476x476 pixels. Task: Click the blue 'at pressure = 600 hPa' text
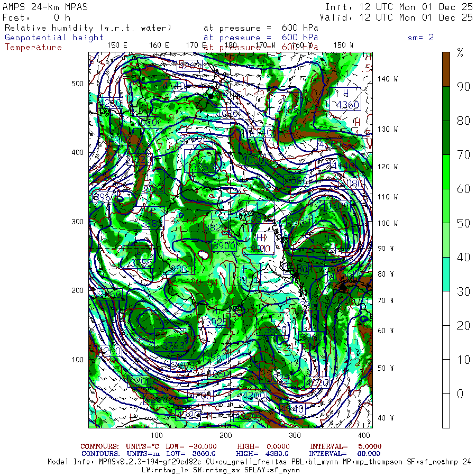coord(261,38)
